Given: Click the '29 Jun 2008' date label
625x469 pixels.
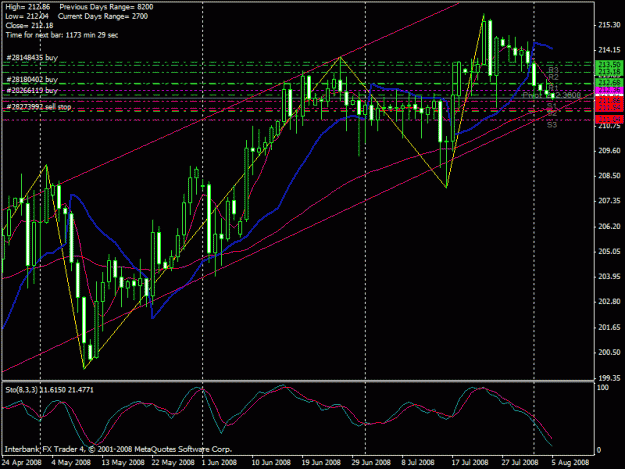Looking at the screenshot, I should click(x=371, y=463).
